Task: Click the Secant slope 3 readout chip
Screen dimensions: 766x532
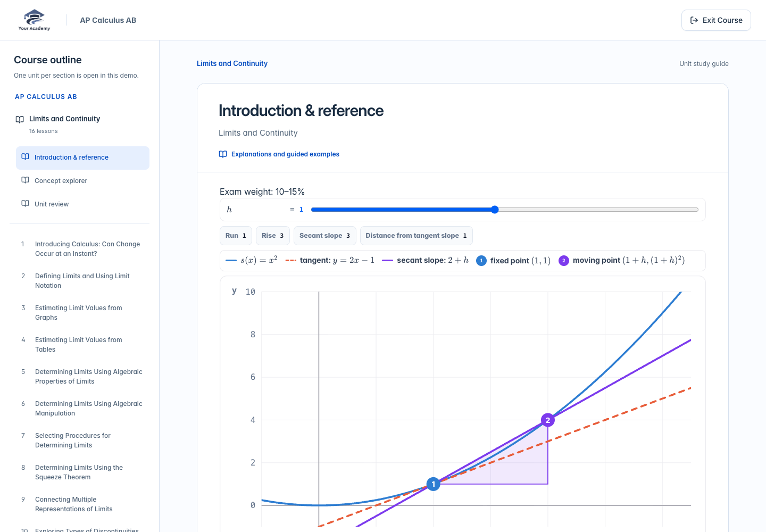Action: coord(324,236)
